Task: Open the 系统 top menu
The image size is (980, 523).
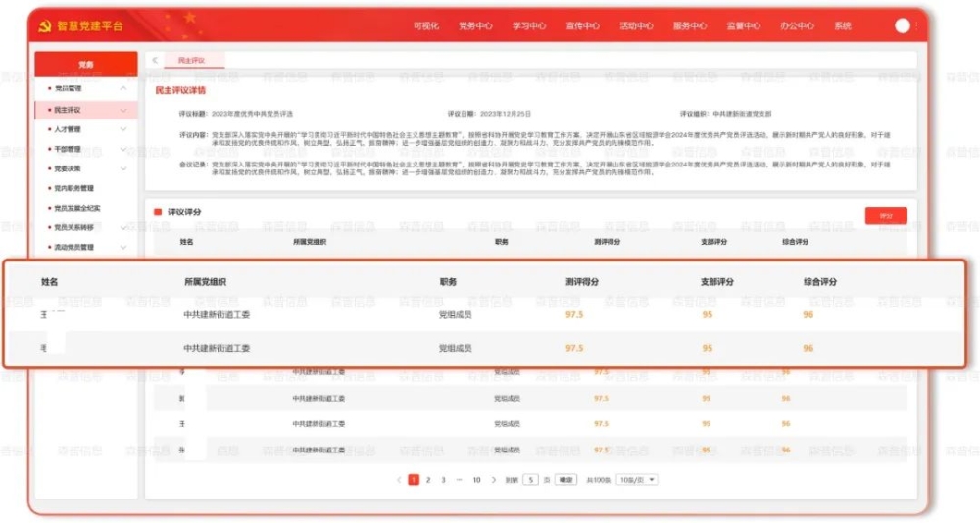Action: 843,26
